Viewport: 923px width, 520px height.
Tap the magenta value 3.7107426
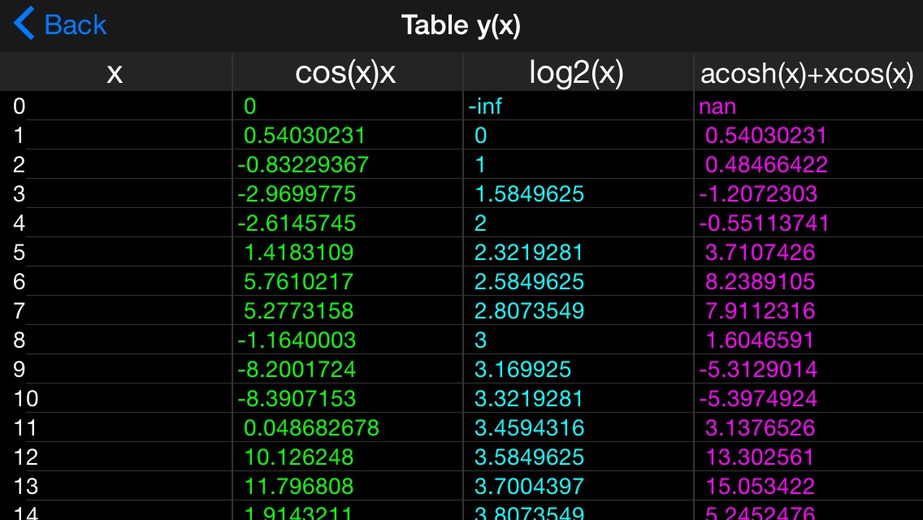click(x=760, y=252)
